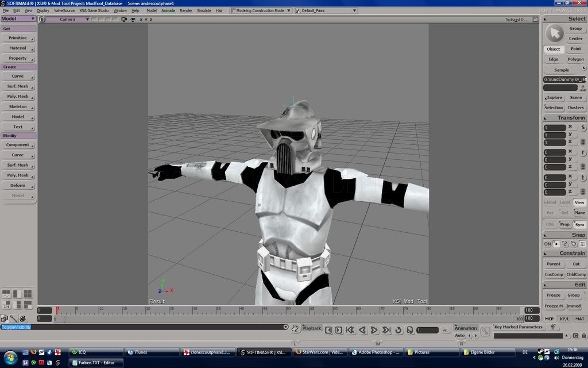The width and height of the screenshot is (588, 368).
Task: Enable Edge selection filter
Action: click(554, 59)
